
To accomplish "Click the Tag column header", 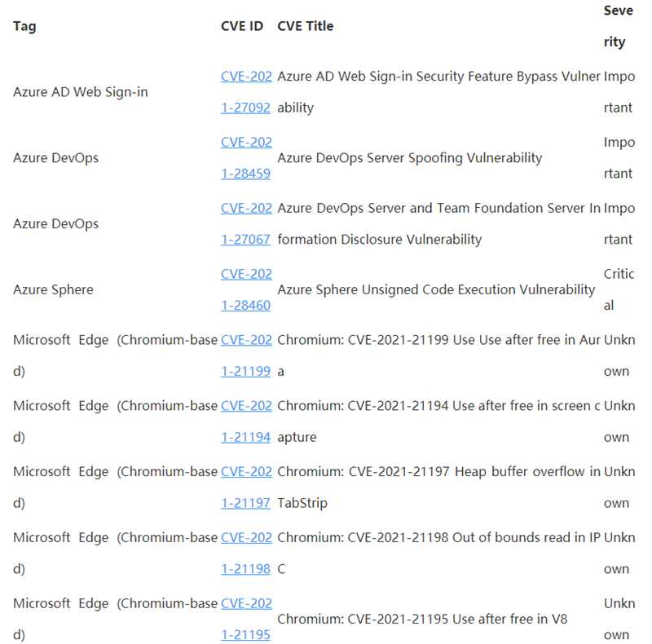I will point(24,26).
